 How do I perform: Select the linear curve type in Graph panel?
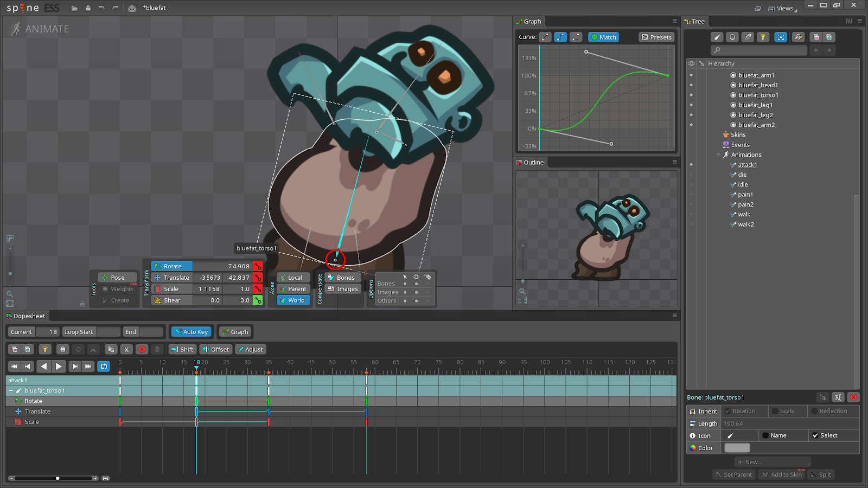[545, 37]
